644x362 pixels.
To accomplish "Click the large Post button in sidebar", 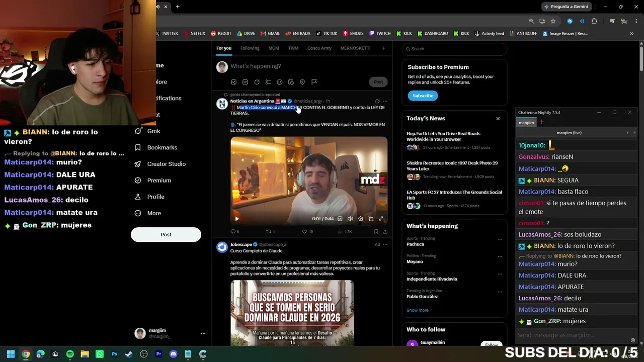I will coord(166,235).
